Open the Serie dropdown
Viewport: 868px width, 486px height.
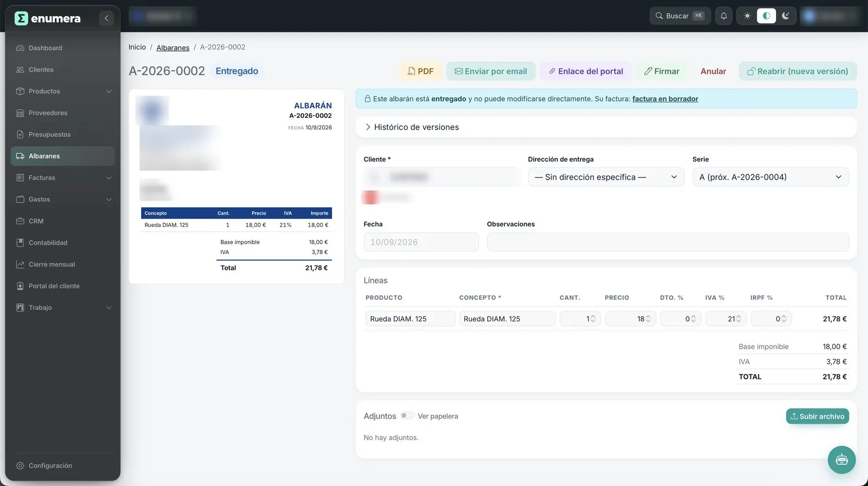pyautogui.click(x=770, y=177)
